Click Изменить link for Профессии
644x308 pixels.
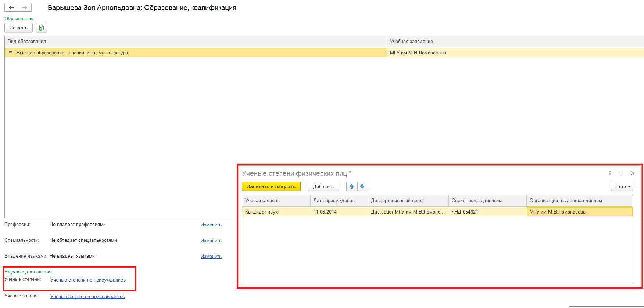coord(211,225)
